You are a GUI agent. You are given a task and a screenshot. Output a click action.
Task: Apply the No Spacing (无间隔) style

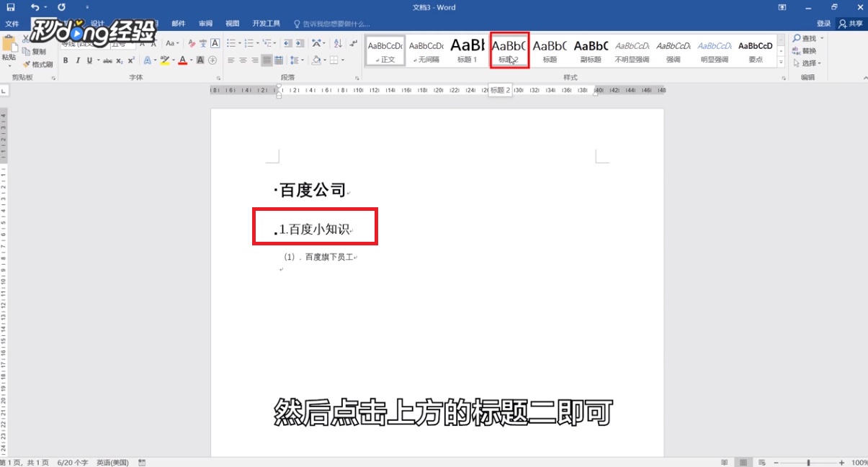coord(426,50)
